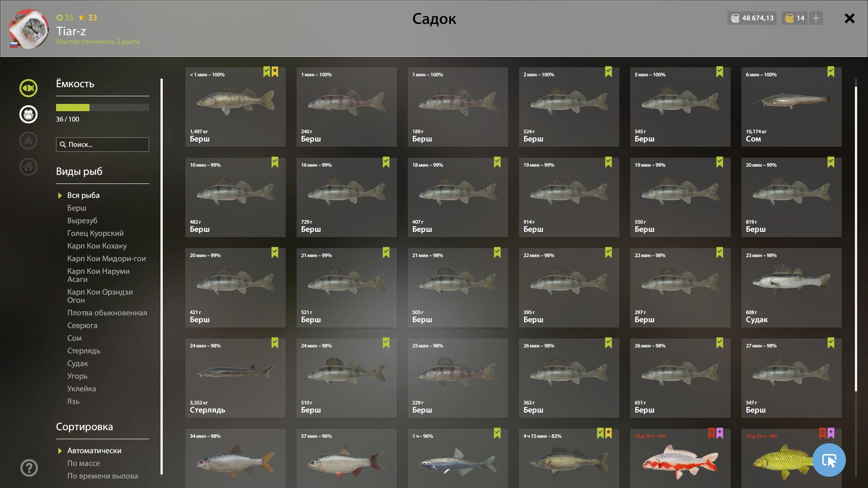
Task: Click the keepnet capacity progress bar
Action: pos(103,108)
